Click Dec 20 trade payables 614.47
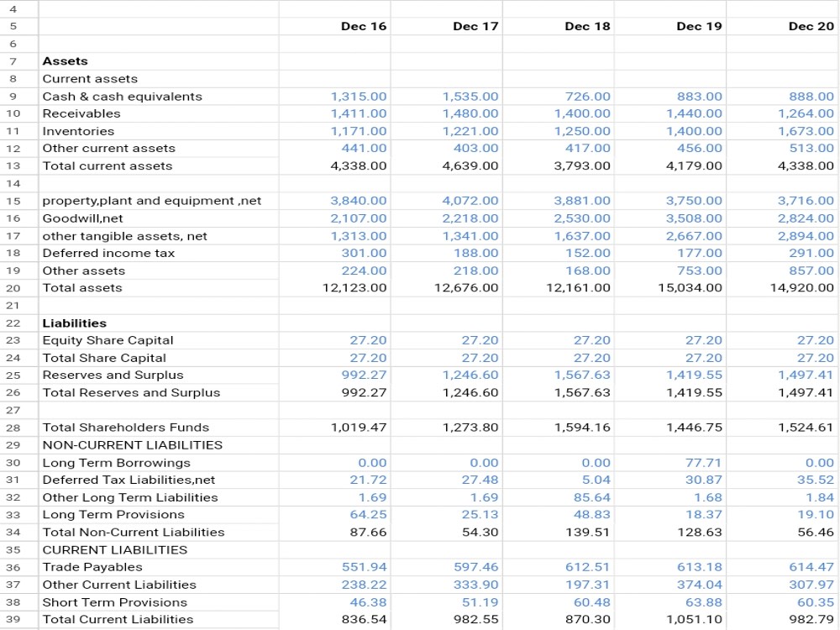The width and height of the screenshot is (840, 630). pos(811,567)
